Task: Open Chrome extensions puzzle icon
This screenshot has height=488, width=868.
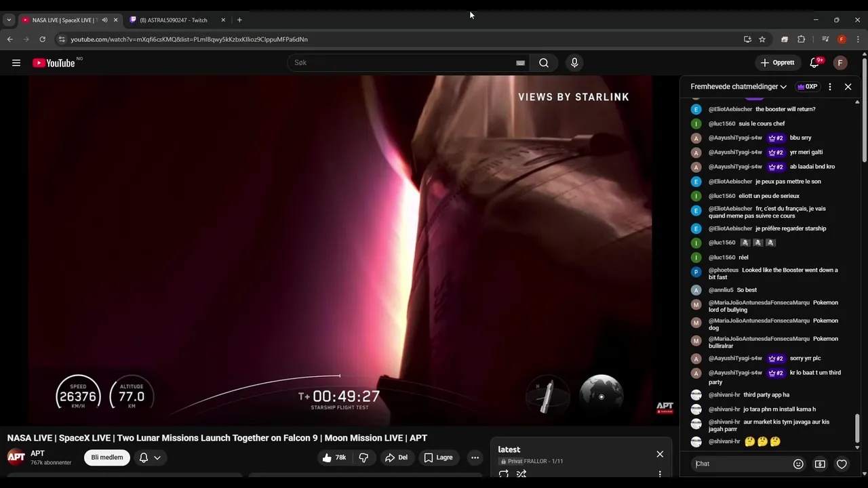Action: coord(801,39)
